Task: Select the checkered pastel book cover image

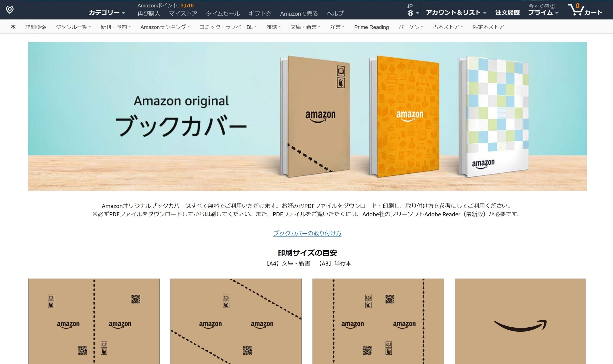Action: click(x=494, y=116)
